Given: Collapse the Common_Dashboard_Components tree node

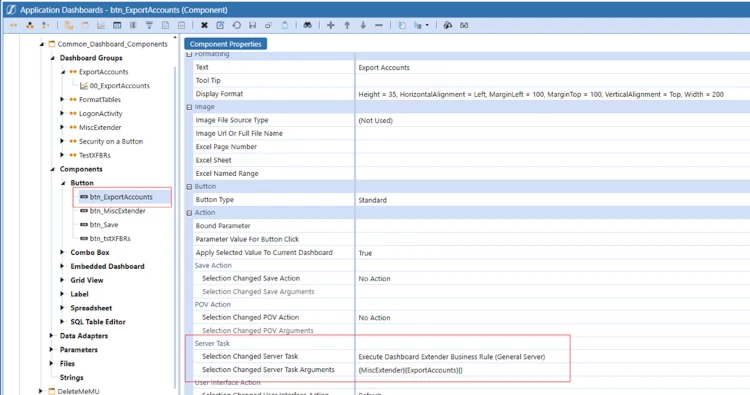Looking at the screenshot, I should pos(42,44).
